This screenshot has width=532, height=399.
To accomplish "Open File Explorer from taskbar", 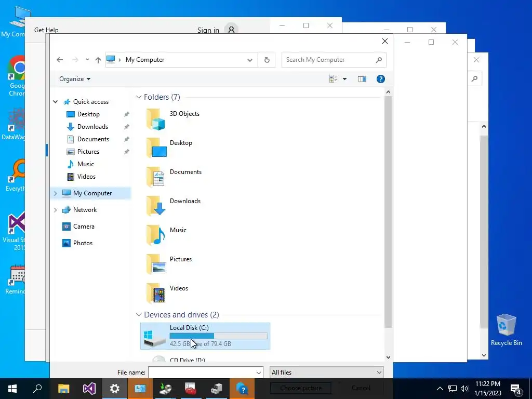I will [63, 389].
